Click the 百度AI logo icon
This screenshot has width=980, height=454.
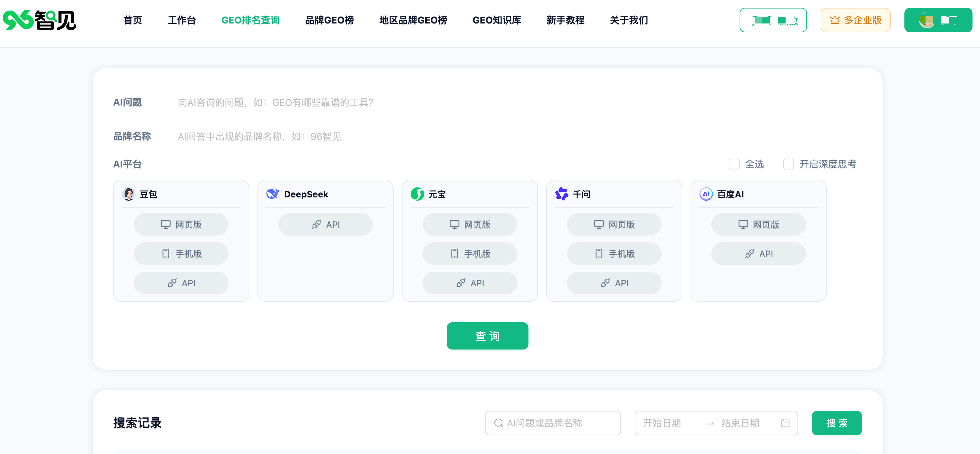(706, 194)
